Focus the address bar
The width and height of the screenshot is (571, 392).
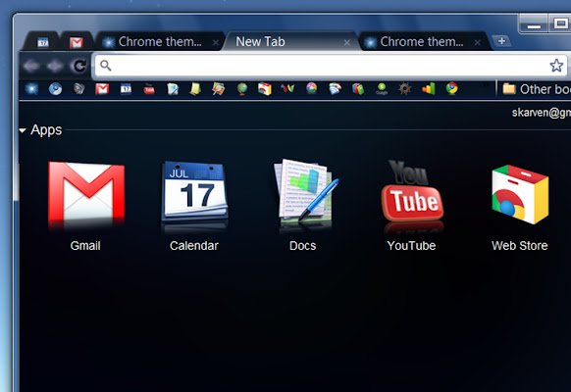331,66
